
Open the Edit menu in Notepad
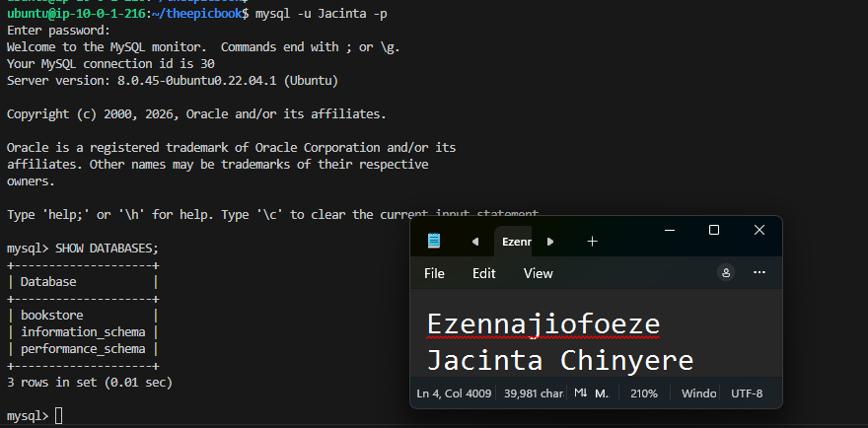click(x=484, y=273)
